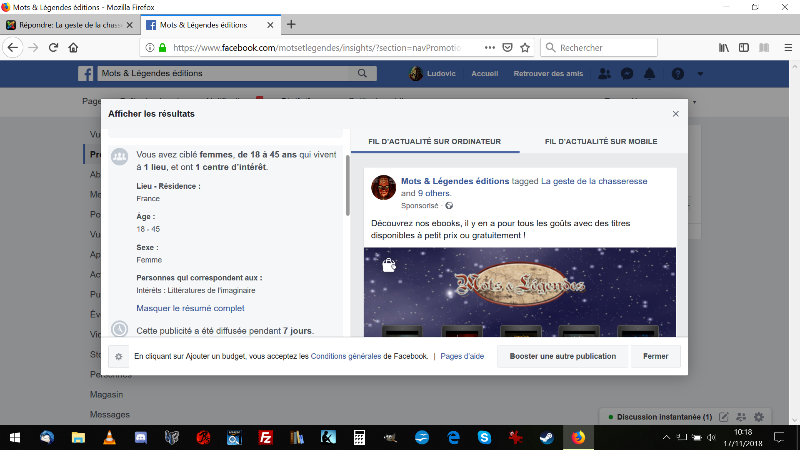800x450 pixels.
Task: Open the Conditions générales link
Action: point(346,356)
